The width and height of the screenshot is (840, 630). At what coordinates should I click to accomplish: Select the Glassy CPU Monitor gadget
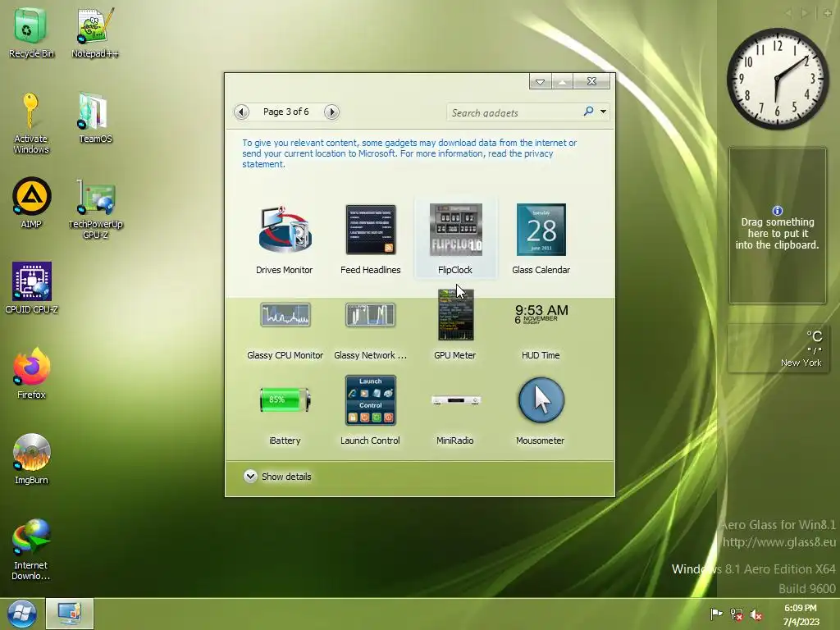(x=285, y=331)
